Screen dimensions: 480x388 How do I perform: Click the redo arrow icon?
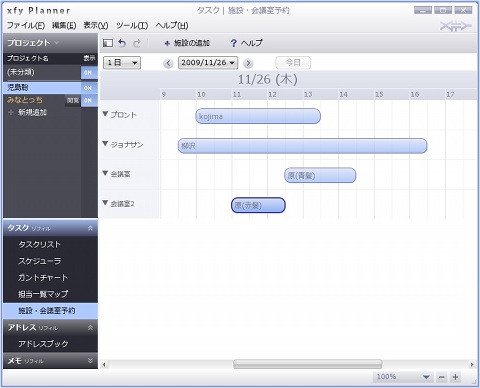click(x=137, y=43)
